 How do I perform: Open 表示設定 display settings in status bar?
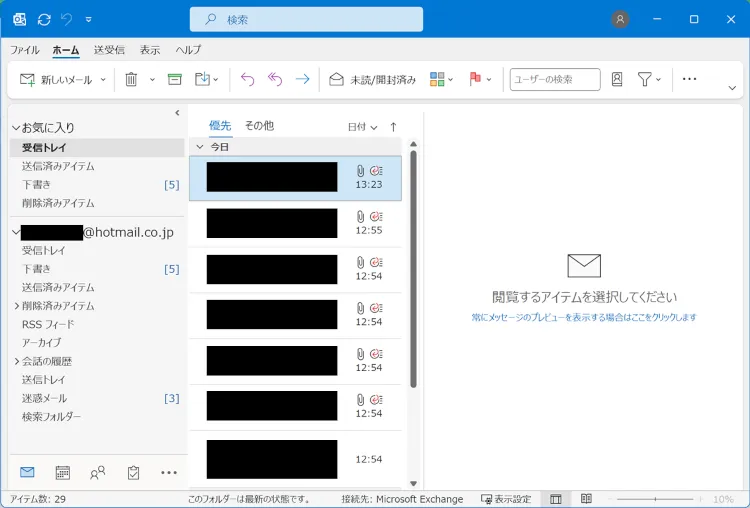click(506, 499)
